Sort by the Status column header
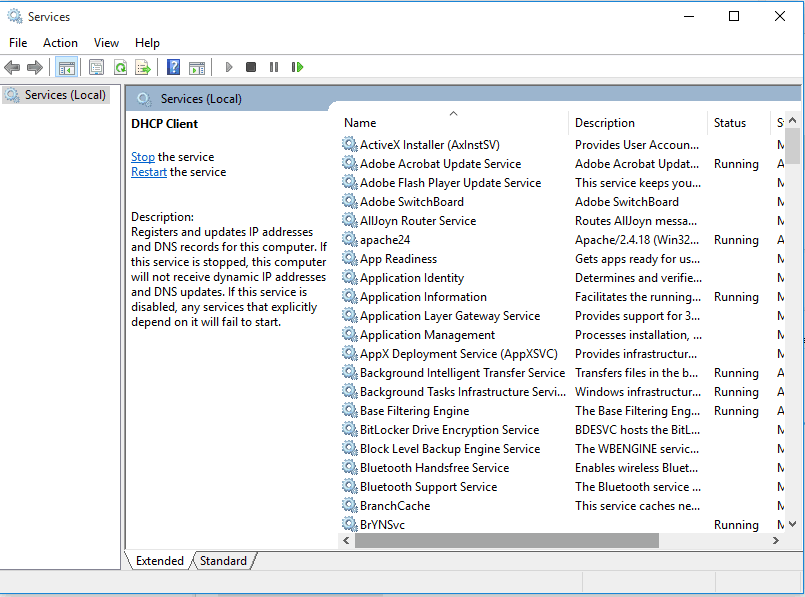Screen dimensions: 805x597 tap(730, 123)
